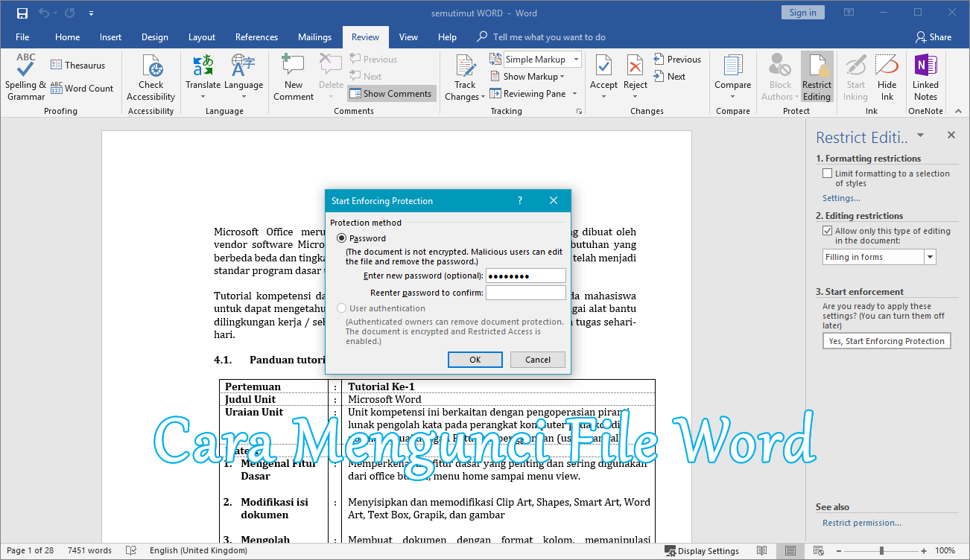Screen dimensions: 970x560
Task: Run Check Accessibility
Action: click(151, 77)
